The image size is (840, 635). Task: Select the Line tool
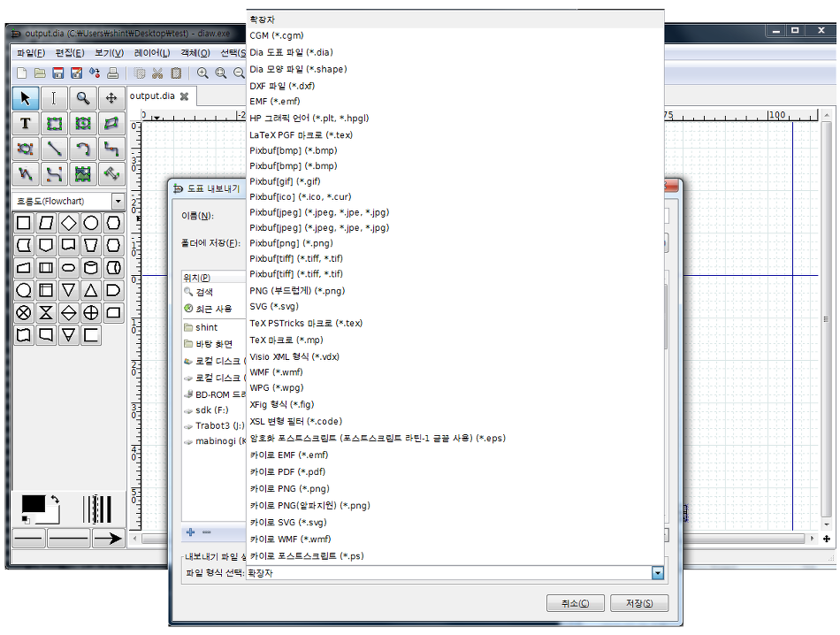pyautogui.click(x=54, y=149)
